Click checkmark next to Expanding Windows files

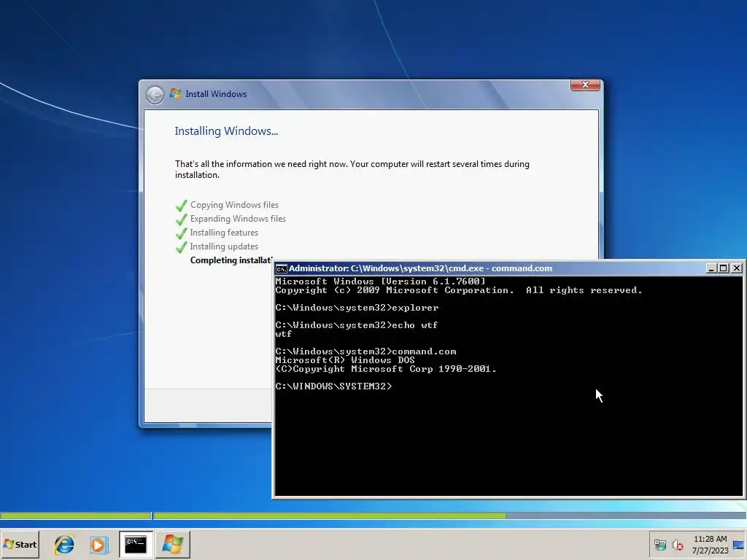point(182,219)
